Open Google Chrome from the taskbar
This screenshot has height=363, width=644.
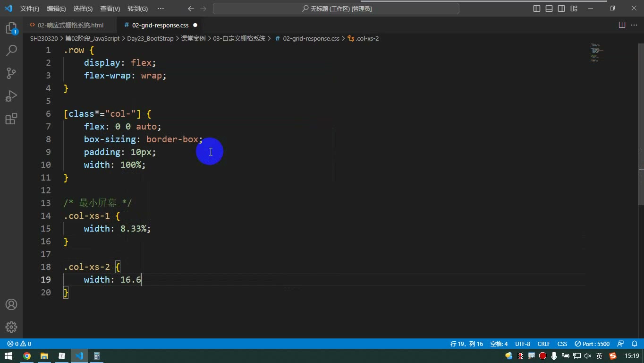click(x=27, y=356)
